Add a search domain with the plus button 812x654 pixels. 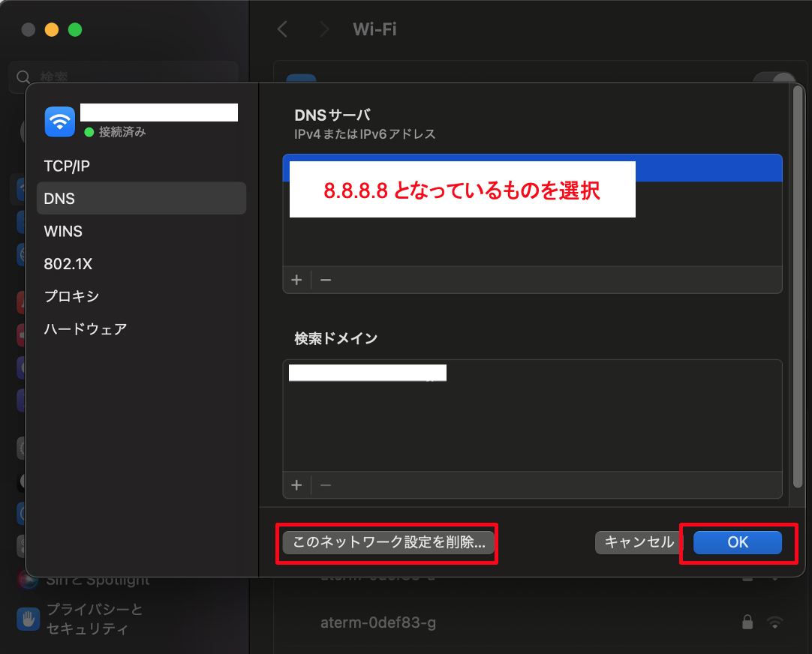click(x=296, y=485)
